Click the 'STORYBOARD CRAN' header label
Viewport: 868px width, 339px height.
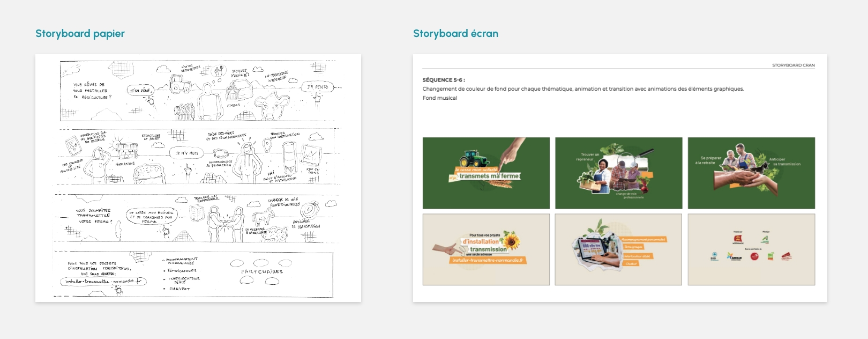click(x=793, y=65)
